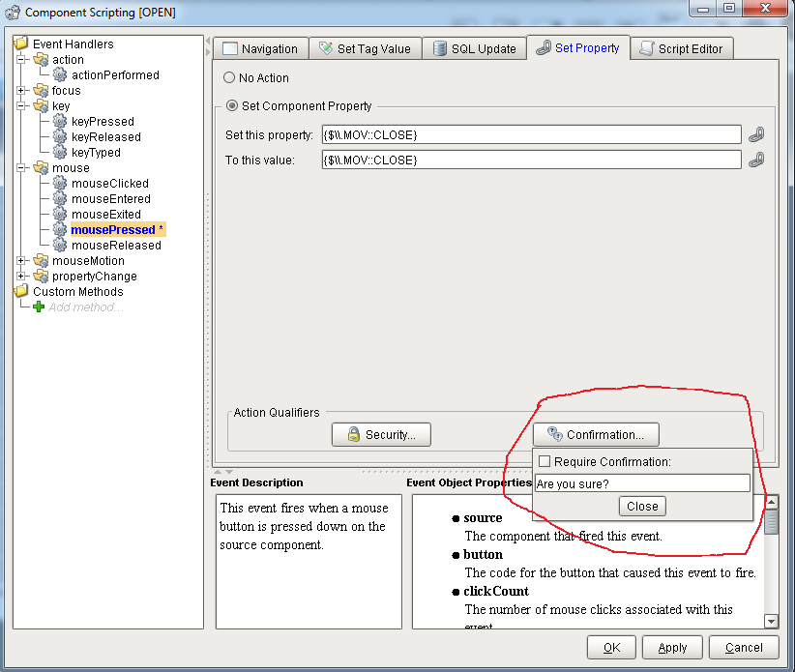Click the scrollbar up arrow in Event Object Properties
Screen dimensions: 795x672
(x=771, y=502)
